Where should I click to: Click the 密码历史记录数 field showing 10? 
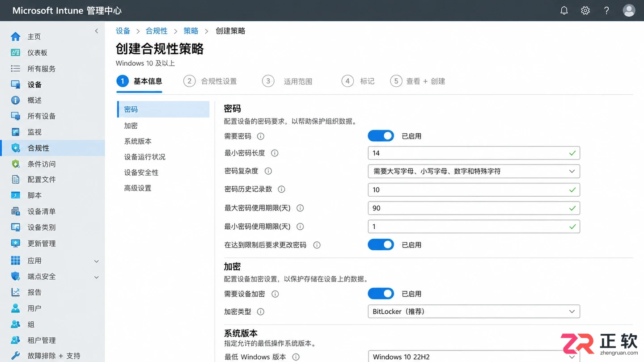coord(474,189)
